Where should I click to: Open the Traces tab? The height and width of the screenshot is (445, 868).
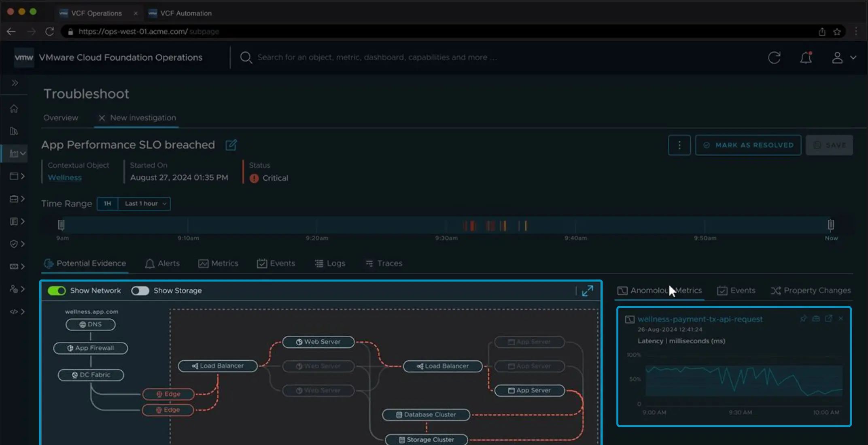coord(384,263)
